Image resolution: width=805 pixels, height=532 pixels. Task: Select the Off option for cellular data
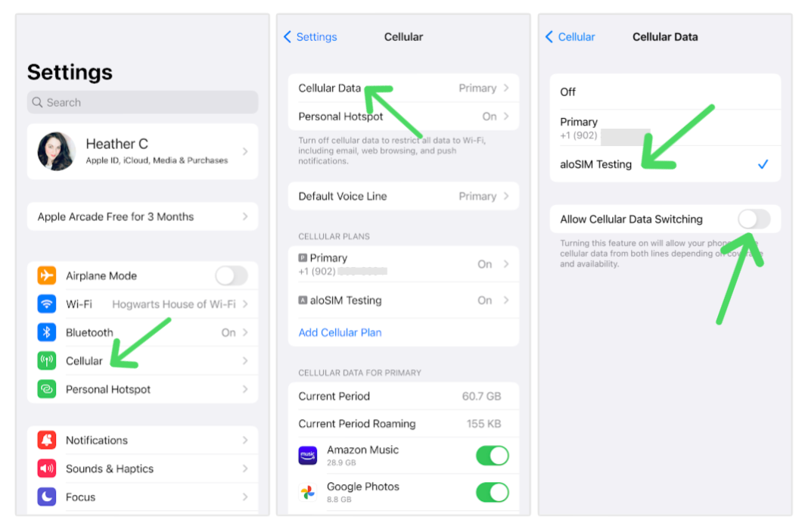pyautogui.click(x=664, y=92)
